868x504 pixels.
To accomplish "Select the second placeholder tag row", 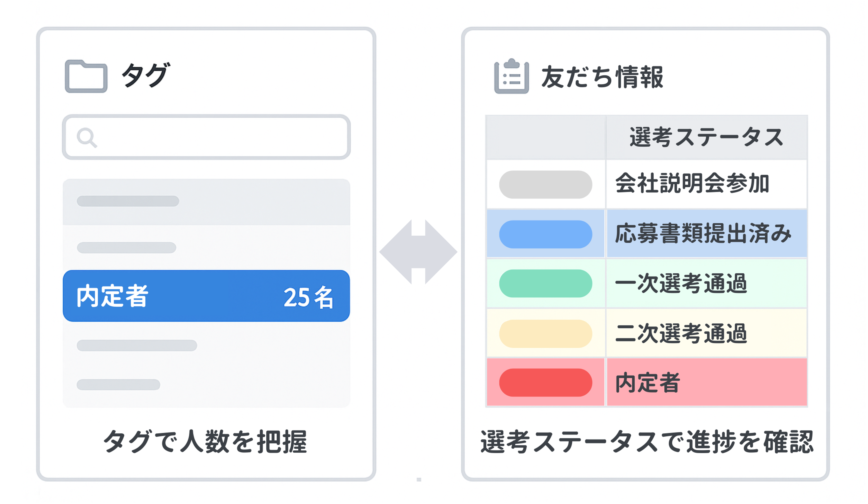I will click(x=206, y=247).
